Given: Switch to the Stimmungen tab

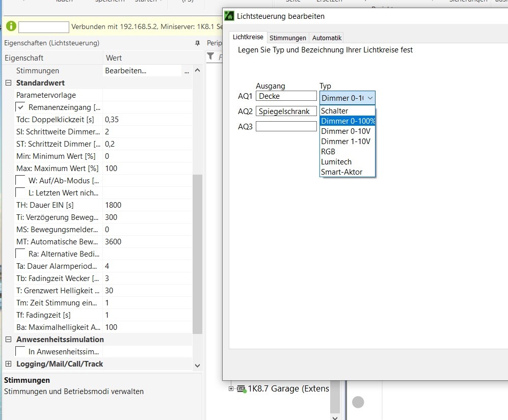Looking at the screenshot, I should click(x=288, y=38).
